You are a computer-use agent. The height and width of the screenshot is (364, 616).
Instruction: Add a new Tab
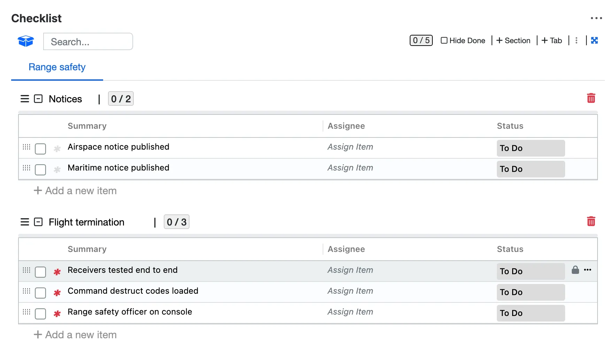[x=552, y=40]
